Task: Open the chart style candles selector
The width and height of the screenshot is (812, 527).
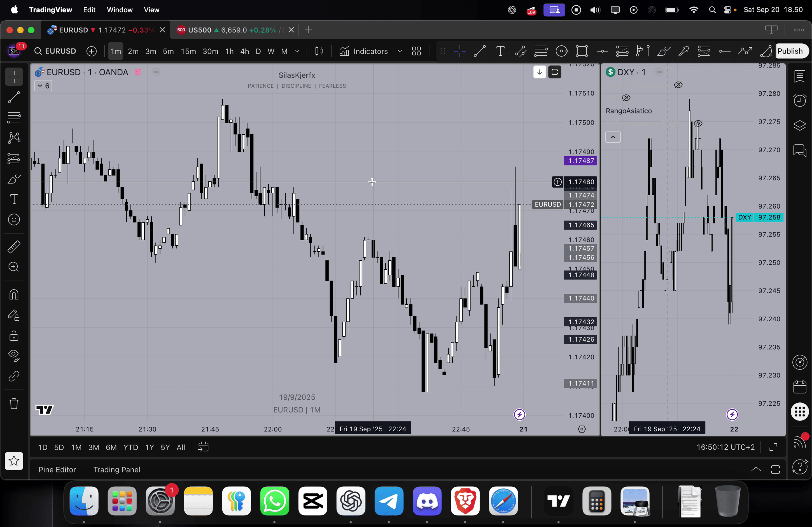Action: coord(319,51)
